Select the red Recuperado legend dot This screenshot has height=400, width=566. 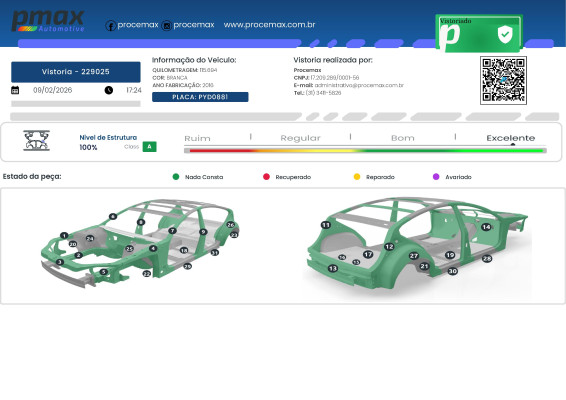click(266, 177)
